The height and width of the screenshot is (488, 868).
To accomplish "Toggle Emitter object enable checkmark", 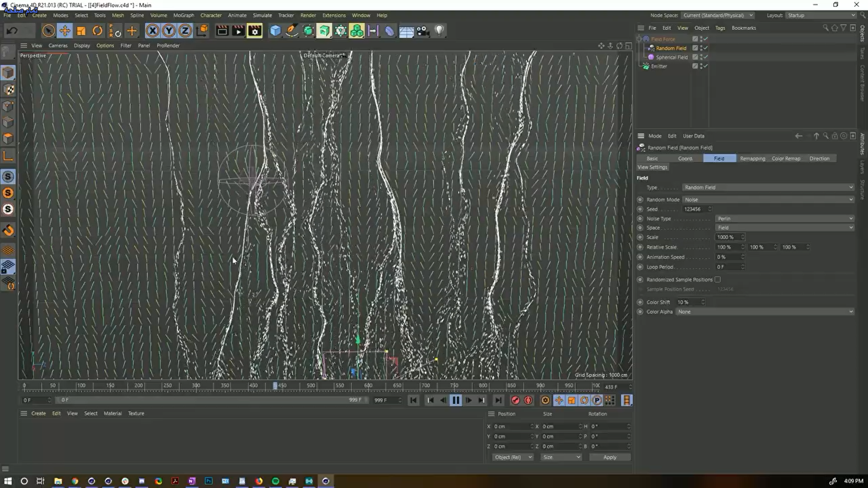I will (x=705, y=66).
